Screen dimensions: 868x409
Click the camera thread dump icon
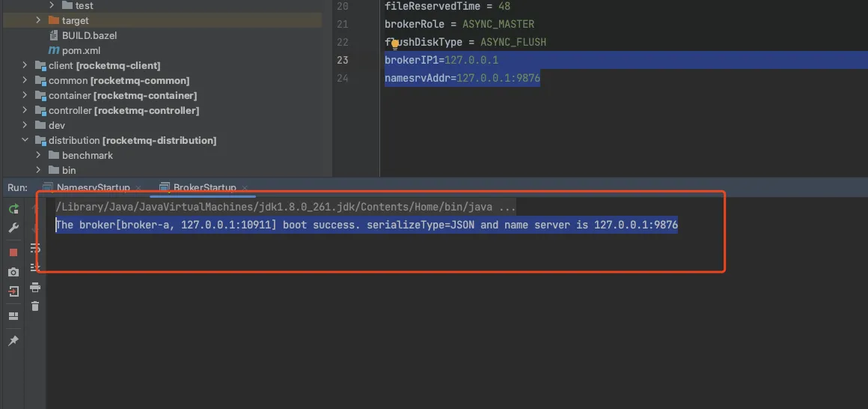(13, 272)
